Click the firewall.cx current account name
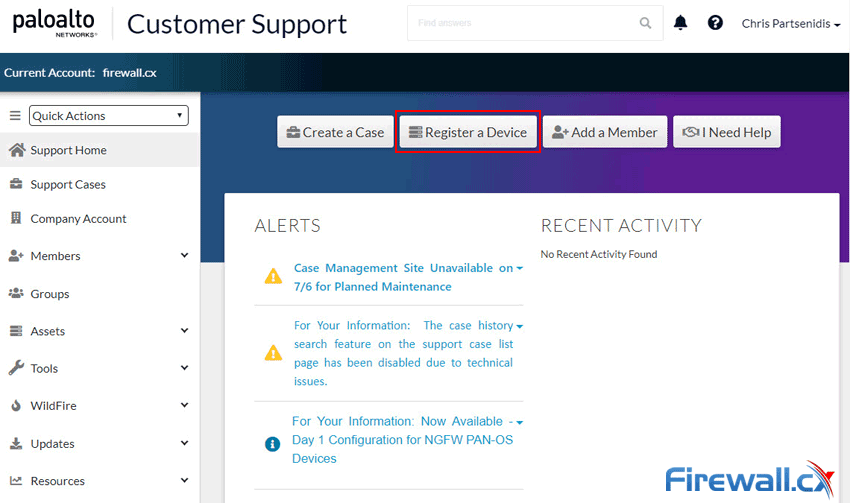The image size is (850, 503). click(x=130, y=73)
